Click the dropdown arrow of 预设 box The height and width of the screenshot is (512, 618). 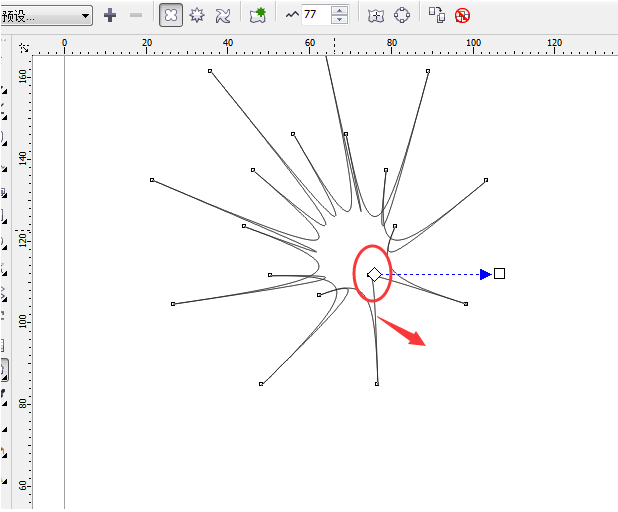pyautogui.click(x=85, y=16)
